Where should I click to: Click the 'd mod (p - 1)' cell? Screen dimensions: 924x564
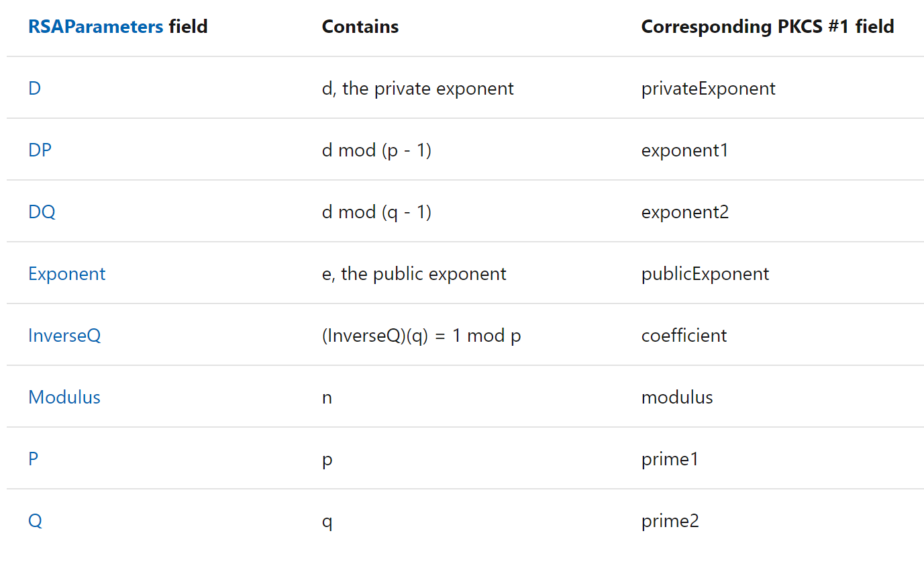[376, 150]
